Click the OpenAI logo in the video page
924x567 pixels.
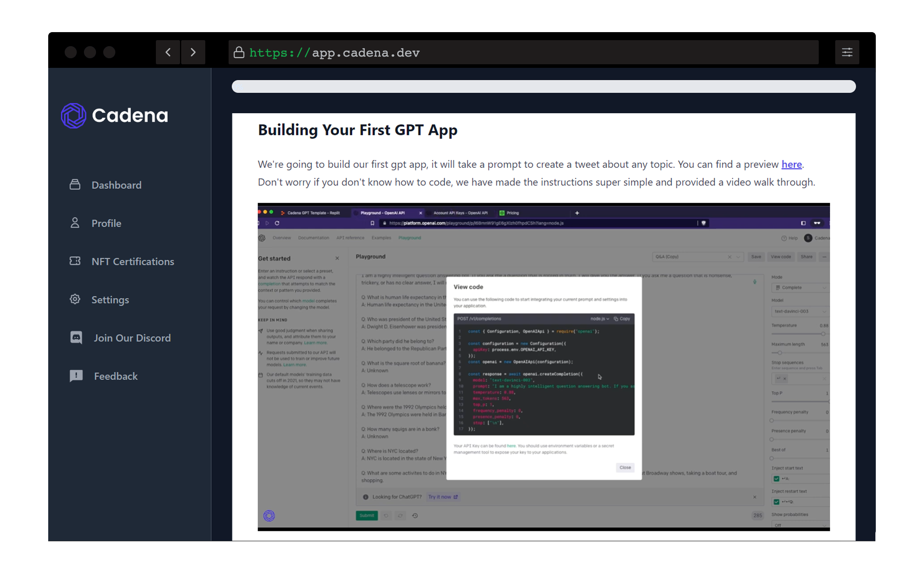coord(262,238)
